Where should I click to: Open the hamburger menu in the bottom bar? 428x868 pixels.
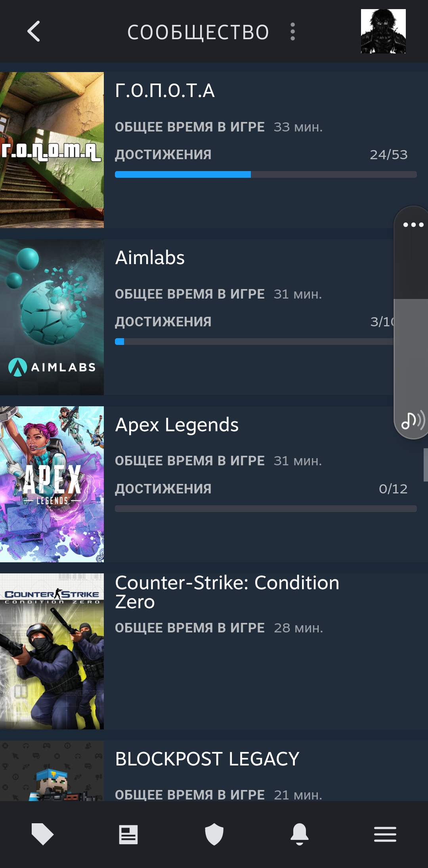coord(385,834)
